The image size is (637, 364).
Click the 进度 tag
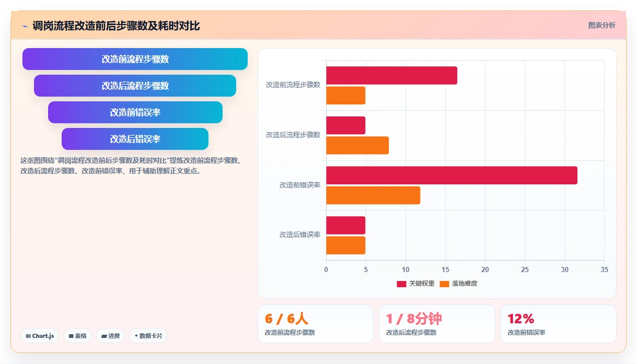click(110, 336)
